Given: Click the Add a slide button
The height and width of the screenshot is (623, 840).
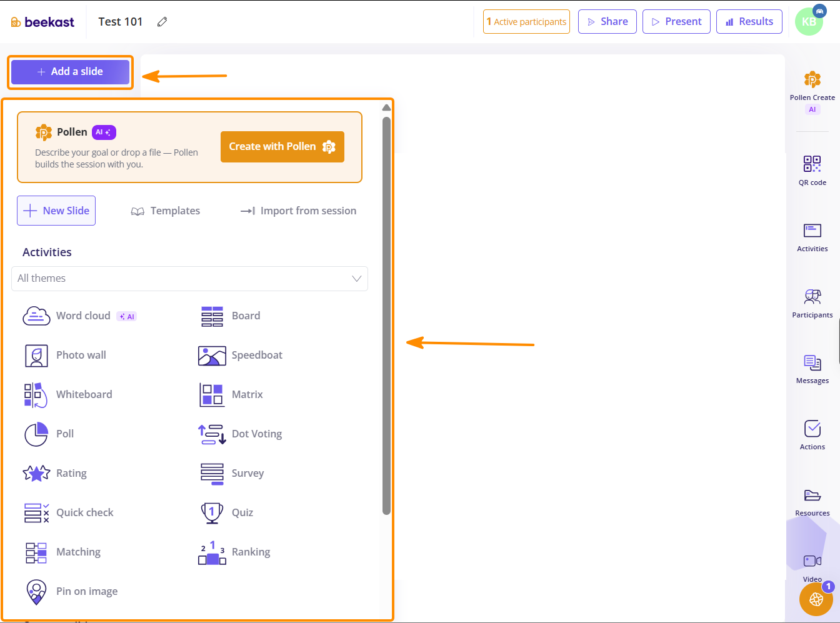Looking at the screenshot, I should point(70,72).
